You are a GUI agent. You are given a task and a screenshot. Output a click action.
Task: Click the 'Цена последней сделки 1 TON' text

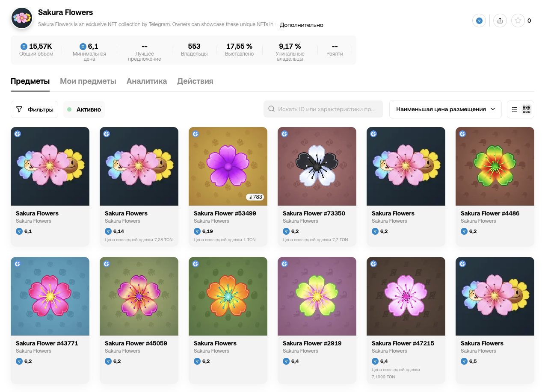[225, 240]
